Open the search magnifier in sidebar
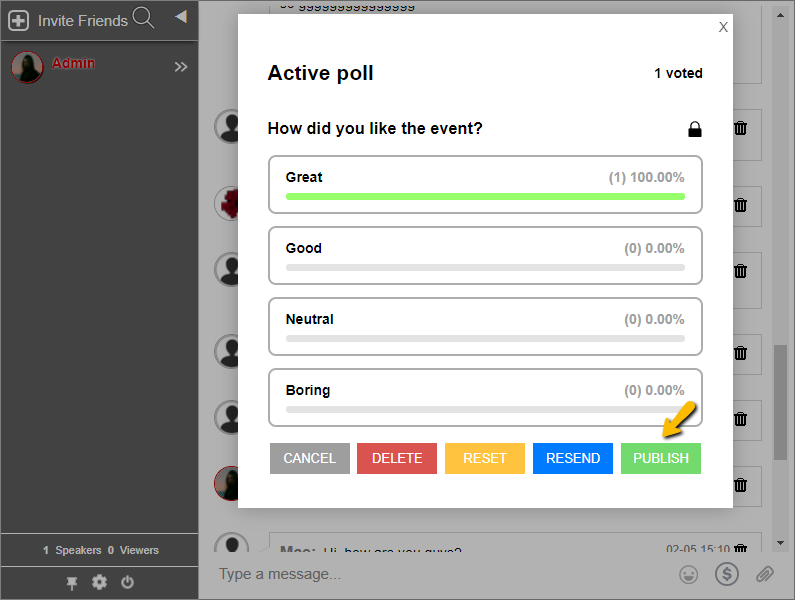Image resolution: width=795 pixels, height=600 pixels. 143,17
